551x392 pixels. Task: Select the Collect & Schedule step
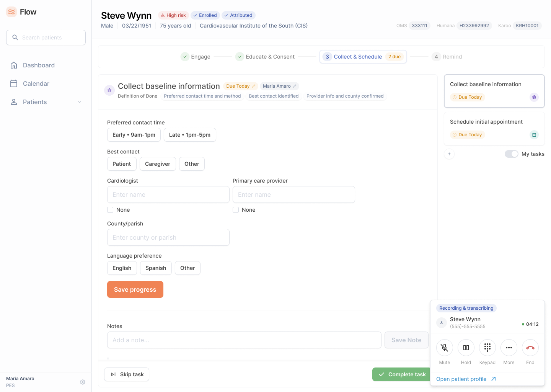[x=363, y=57]
